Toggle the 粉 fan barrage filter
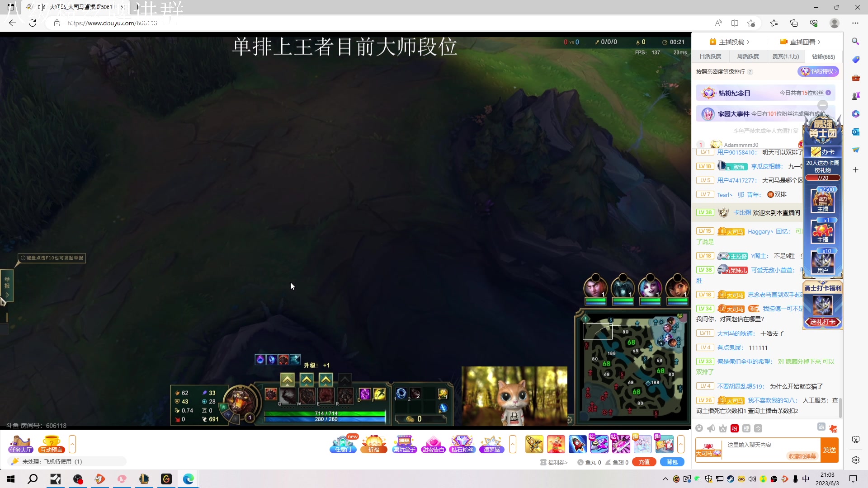 pos(734,428)
